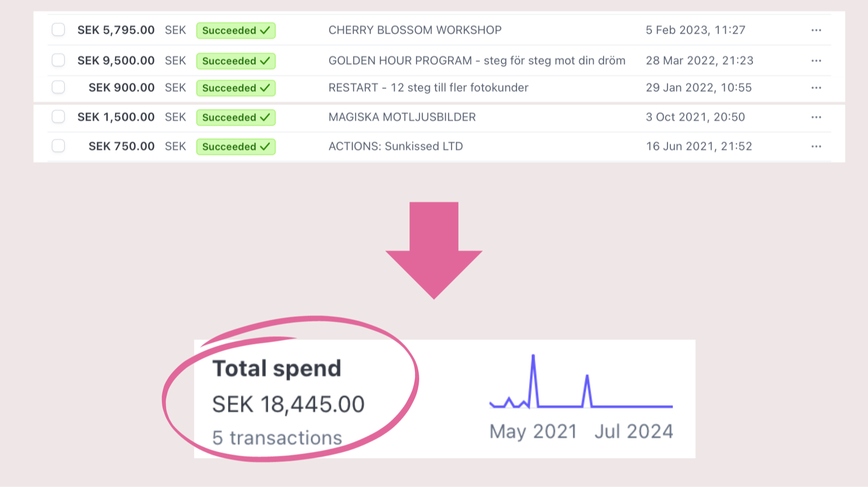Open CHERRY BLOSSOM WORKSHOP payment details
The image size is (868, 487).
415,30
